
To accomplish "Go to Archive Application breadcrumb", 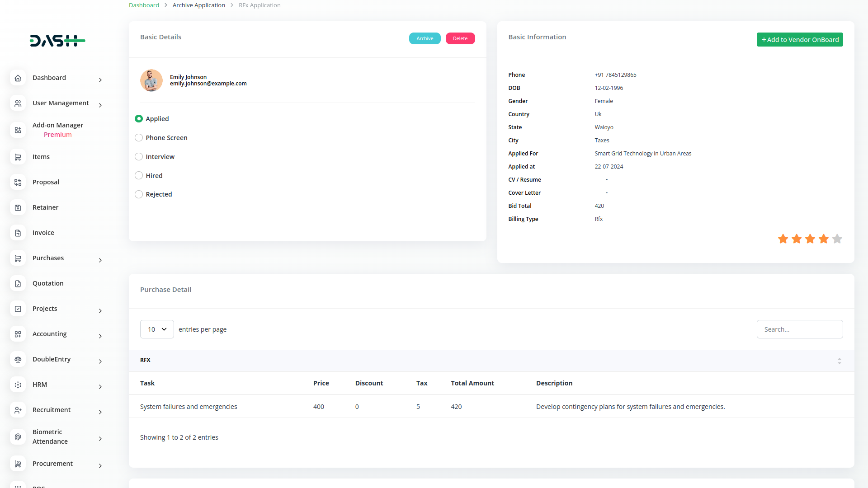I will click(x=198, y=5).
